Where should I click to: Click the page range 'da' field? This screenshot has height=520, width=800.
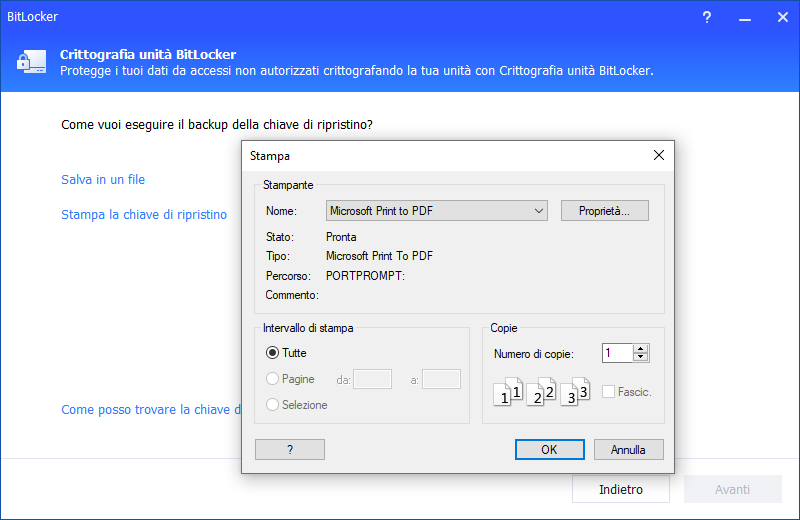[x=372, y=379]
